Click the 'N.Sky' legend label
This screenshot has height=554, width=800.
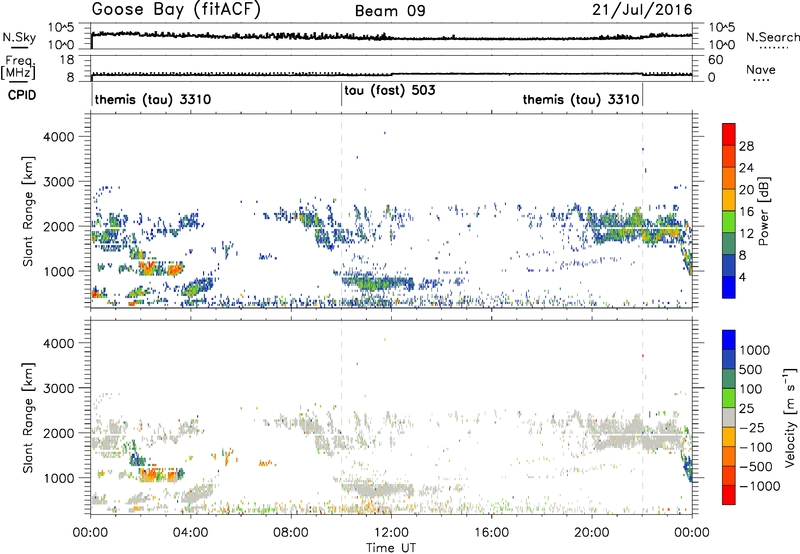point(19,37)
